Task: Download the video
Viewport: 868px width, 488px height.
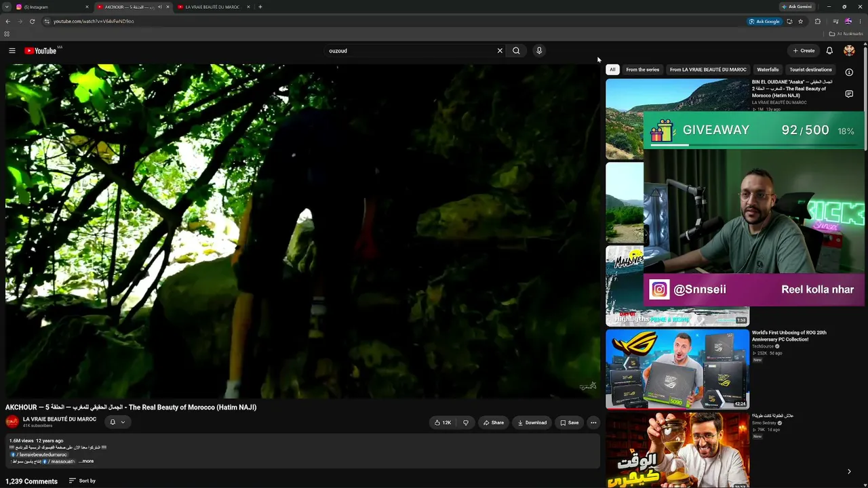Action: 532,423
